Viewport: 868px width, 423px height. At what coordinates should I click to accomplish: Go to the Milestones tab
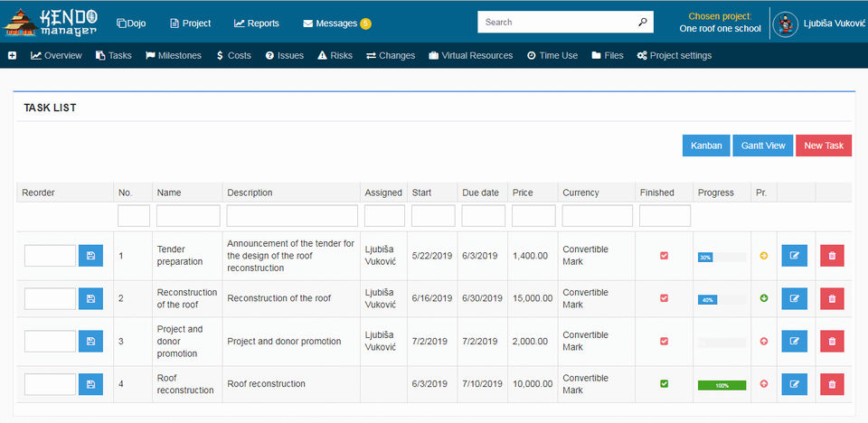click(174, 56)
